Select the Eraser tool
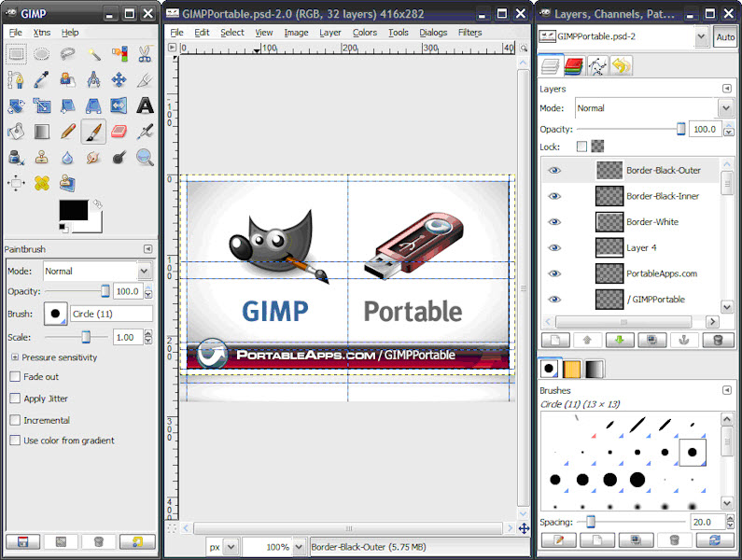 click(119, 131)
